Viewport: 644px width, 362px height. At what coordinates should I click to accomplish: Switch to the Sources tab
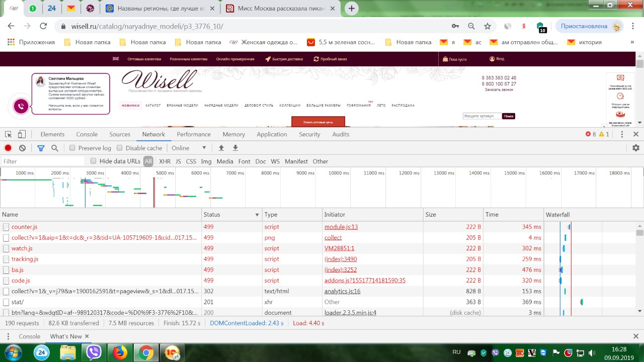(x=120, y=134)
